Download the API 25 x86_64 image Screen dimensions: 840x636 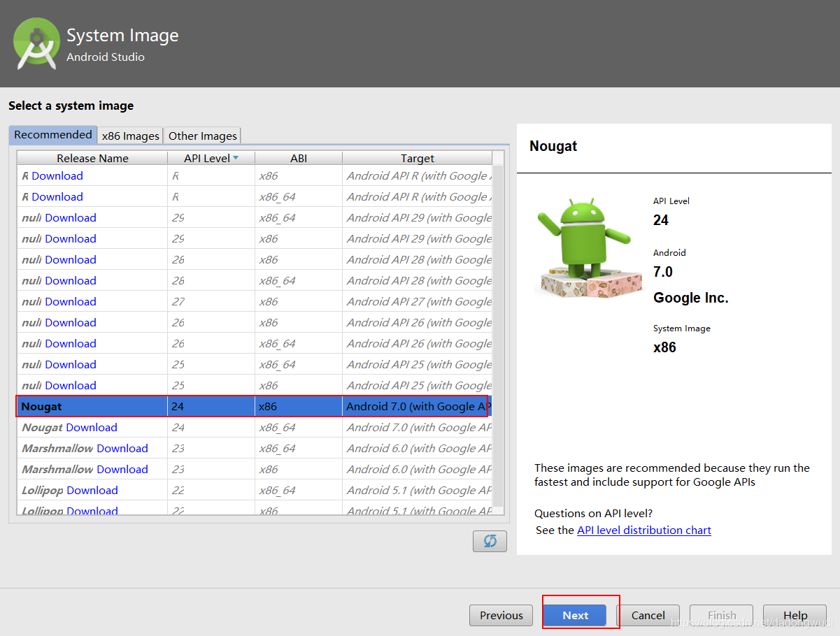point(71,365)
